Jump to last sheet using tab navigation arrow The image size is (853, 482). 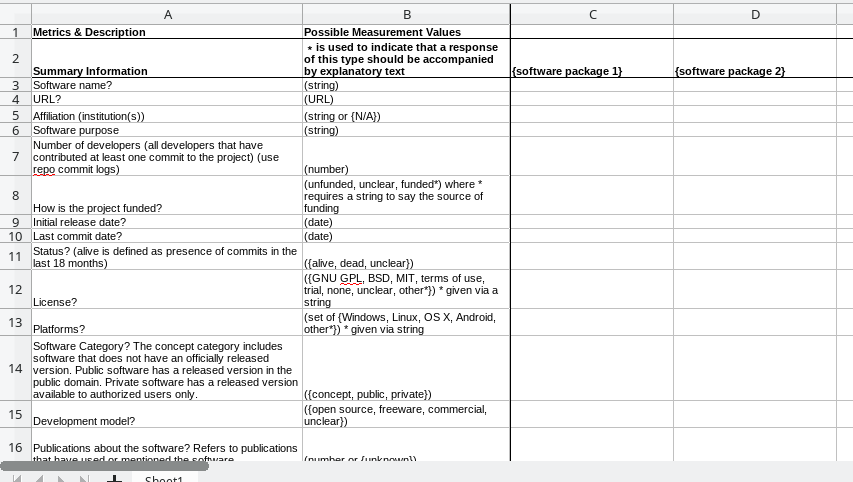click(x=83, y=479)
